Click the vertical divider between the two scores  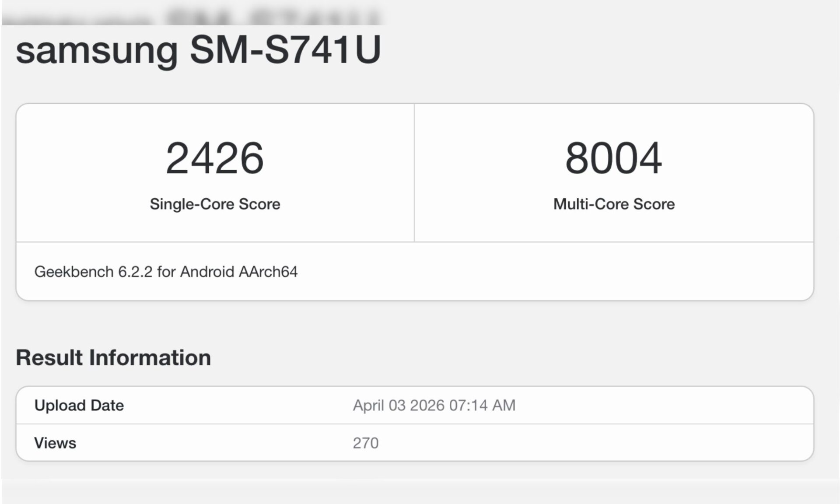coord(414,172)
